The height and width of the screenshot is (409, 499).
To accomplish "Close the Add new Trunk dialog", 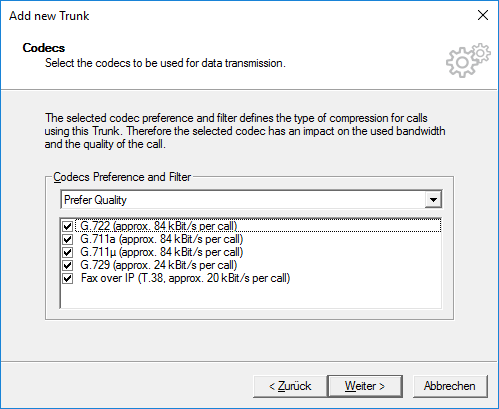I will point(483,15).
